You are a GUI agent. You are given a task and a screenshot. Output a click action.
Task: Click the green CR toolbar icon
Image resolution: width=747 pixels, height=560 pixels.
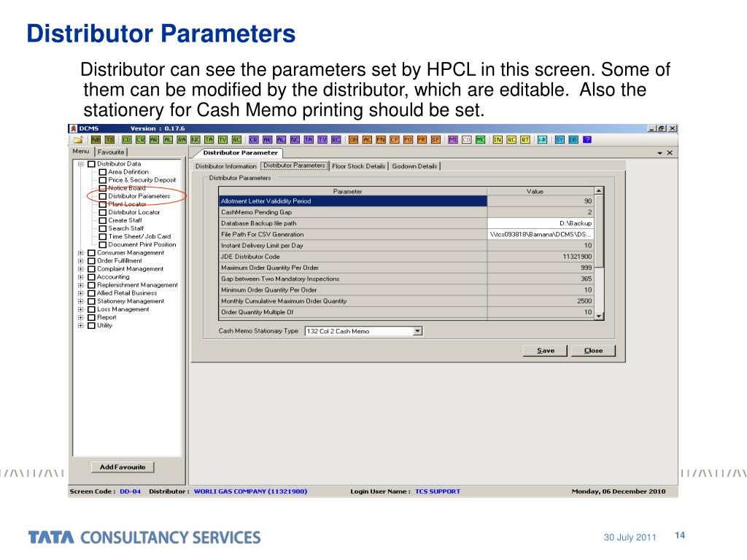[x=141, y=139]
